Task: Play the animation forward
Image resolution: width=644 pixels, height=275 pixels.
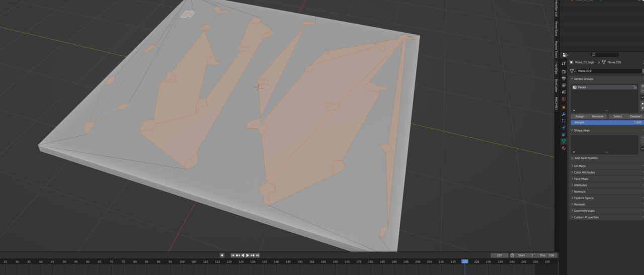Action: 248,255
